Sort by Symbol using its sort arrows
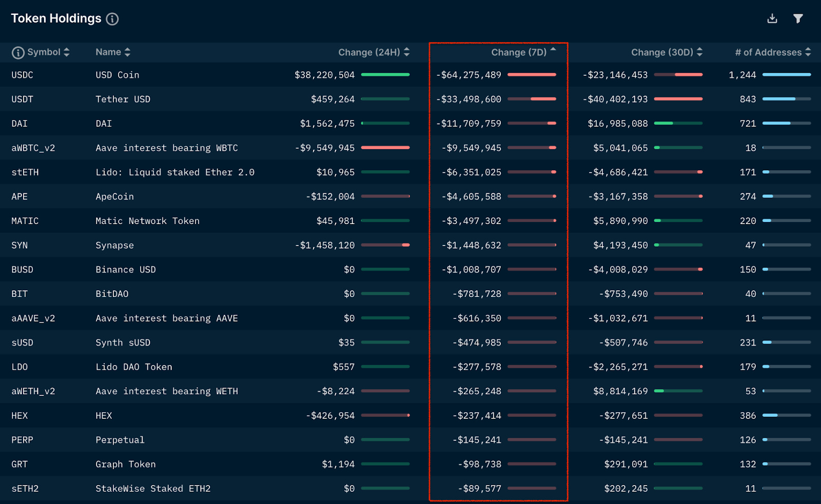This screenshot has height=504, width=821. pos(66,52)
